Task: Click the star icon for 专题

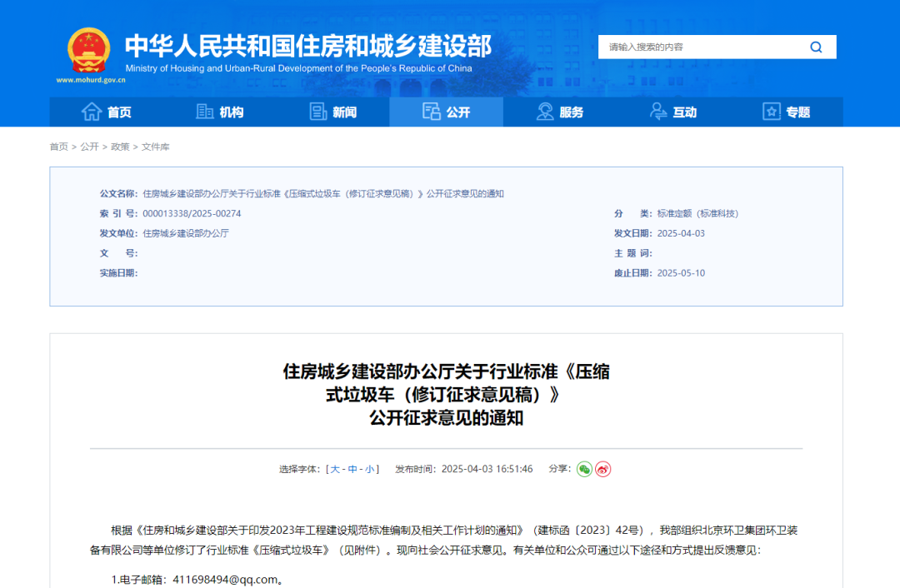Action: (772, 112)
